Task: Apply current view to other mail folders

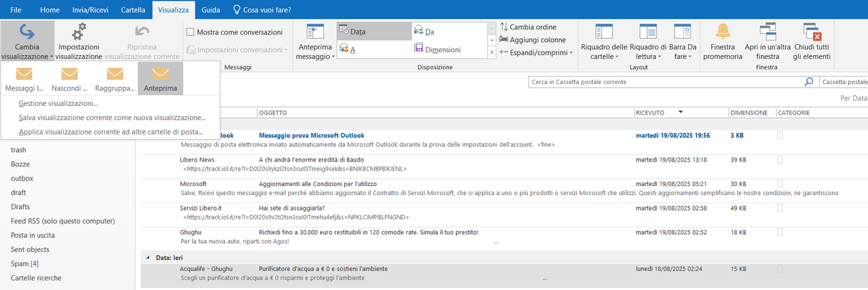Action: pos(111,132)
